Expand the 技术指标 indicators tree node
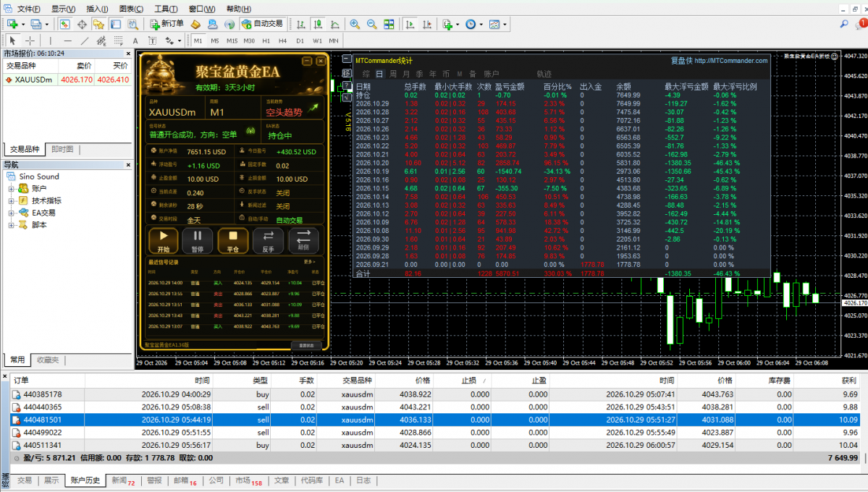This screenshot has height=492, width=868. (11, 201)
